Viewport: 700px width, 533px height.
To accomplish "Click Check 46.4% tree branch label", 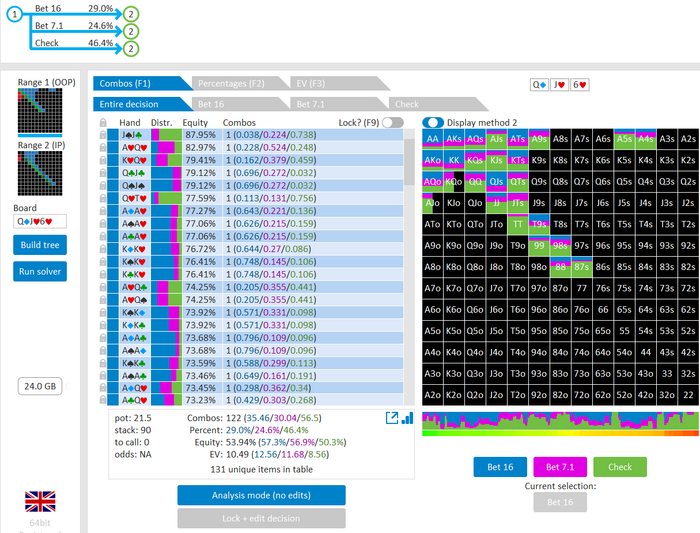I will tap(74, 43).
